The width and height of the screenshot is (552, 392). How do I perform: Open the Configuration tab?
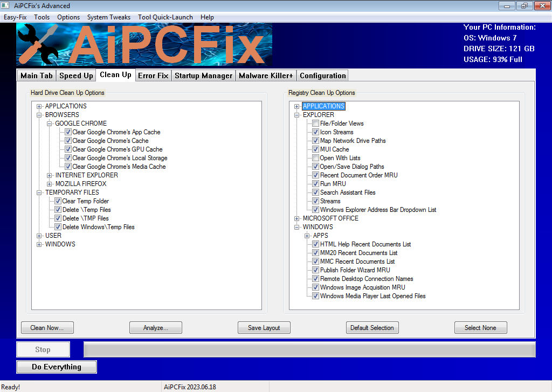coord(323,75)
